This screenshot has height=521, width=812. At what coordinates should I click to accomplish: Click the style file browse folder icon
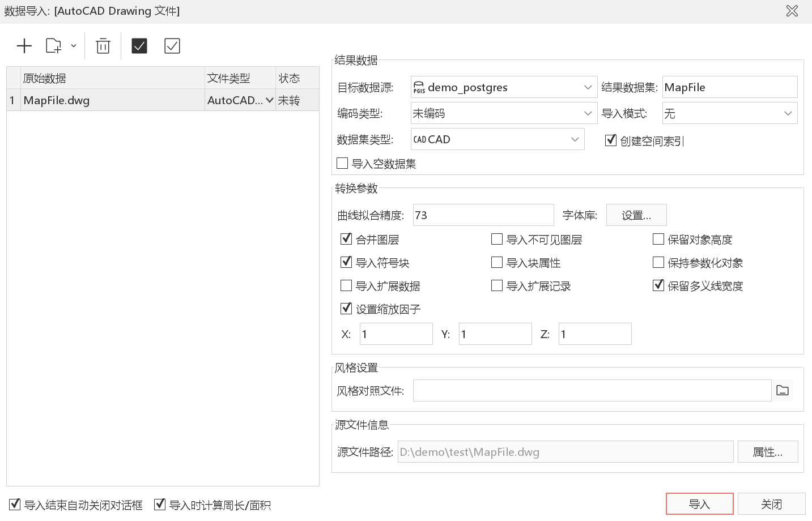point(783,390)
